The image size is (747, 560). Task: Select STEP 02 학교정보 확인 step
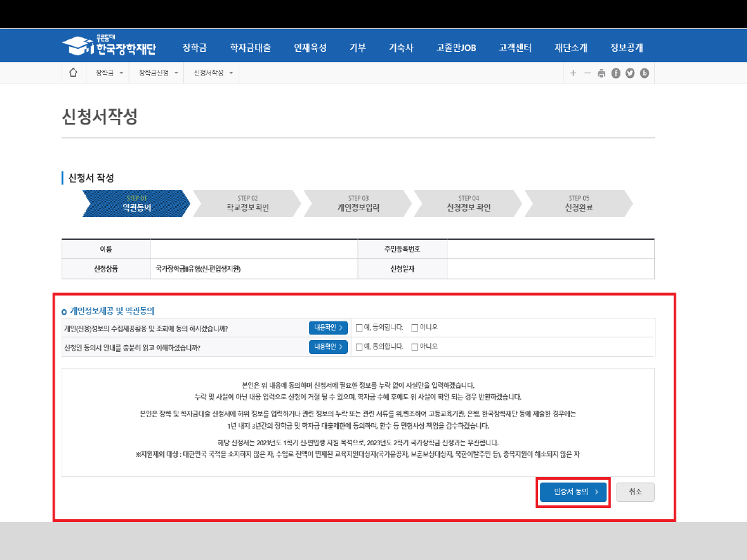tap(248, 203)
